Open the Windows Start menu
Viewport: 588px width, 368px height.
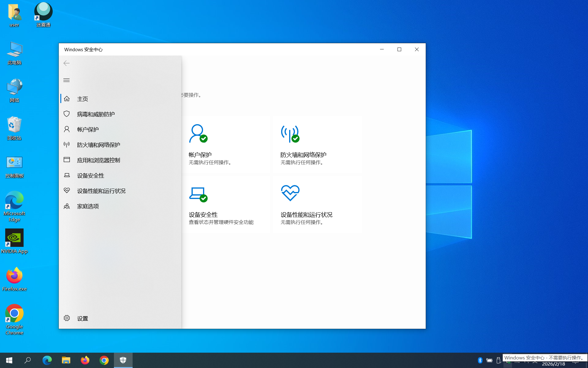(9, 360)
